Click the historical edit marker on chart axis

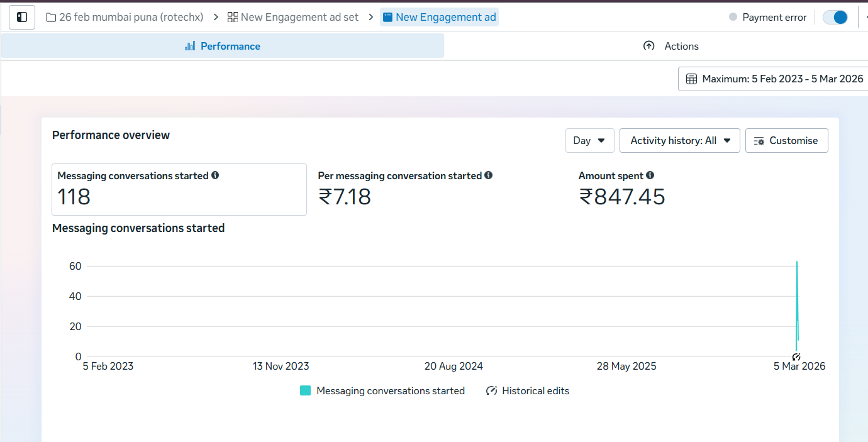(796, 356)
